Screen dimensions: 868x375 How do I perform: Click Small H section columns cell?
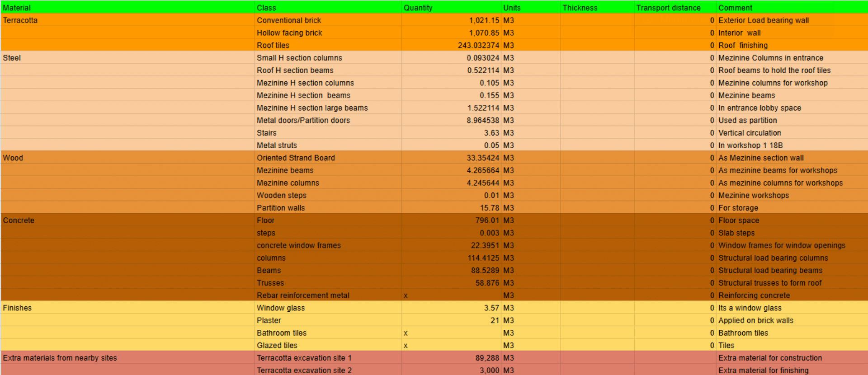click(328, 58)
